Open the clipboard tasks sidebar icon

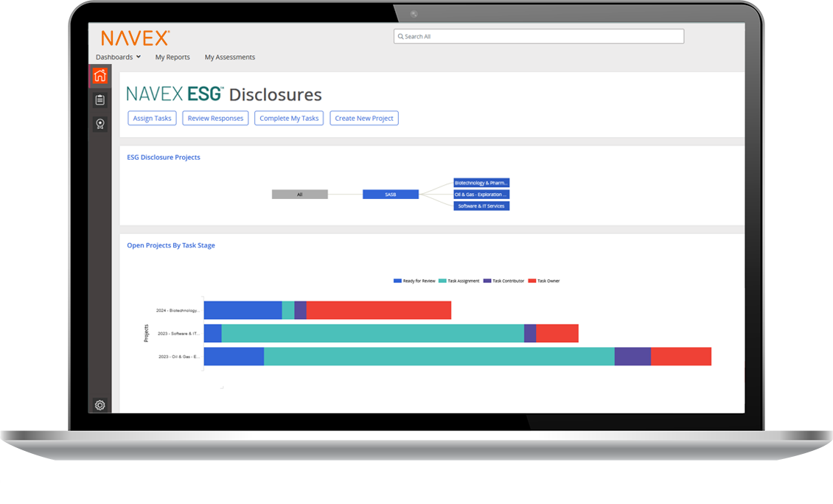[100, 100]
